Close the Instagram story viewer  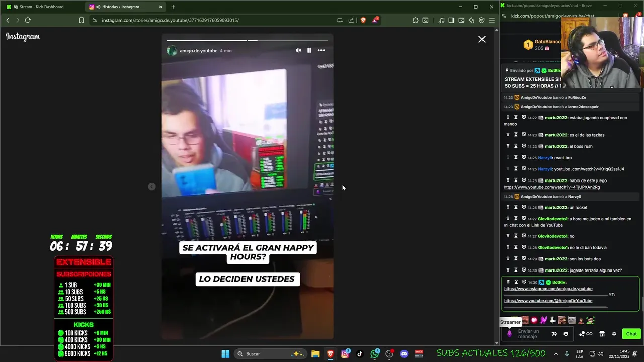pos(481,39)
